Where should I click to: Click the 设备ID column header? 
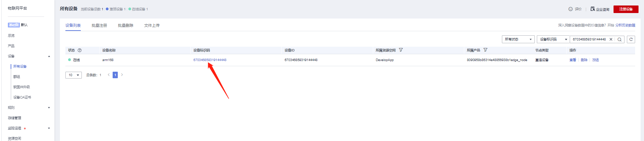(290, 50)
